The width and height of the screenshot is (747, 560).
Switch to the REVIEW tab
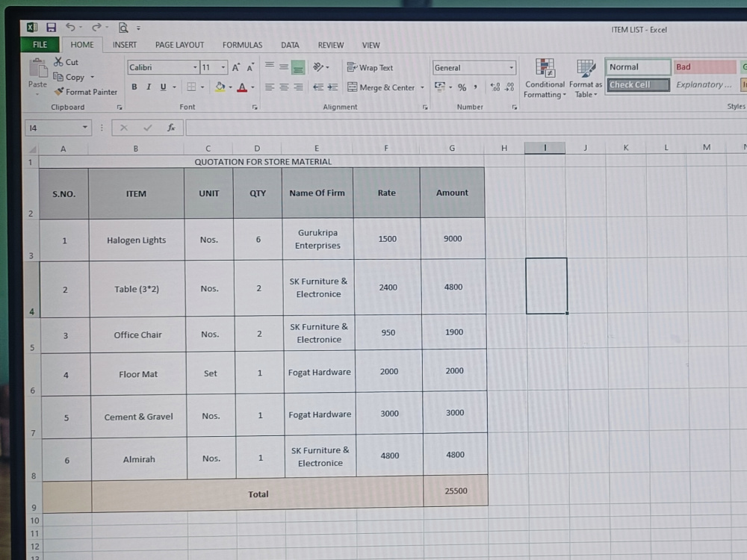tap(331, 45)
